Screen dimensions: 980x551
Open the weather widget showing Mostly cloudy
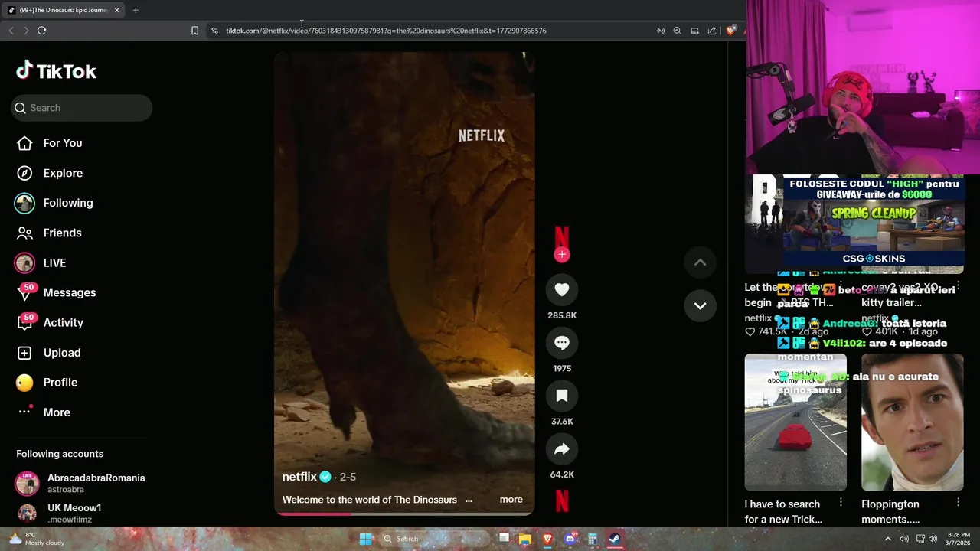37,539
